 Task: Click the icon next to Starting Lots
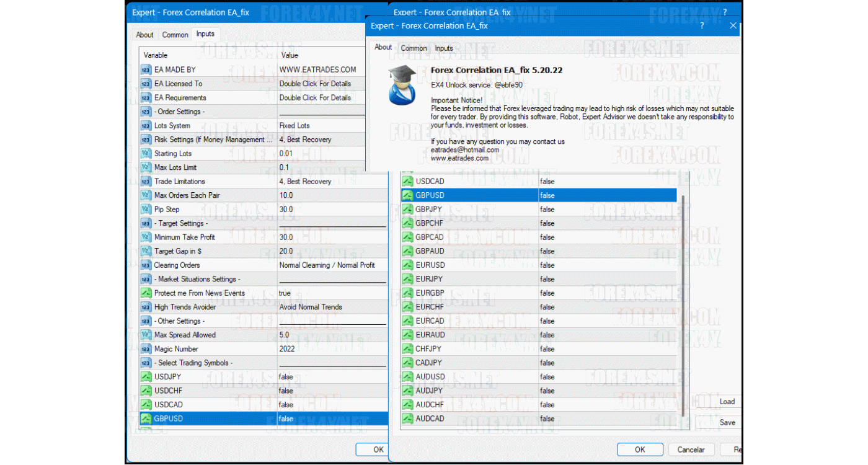pos(146,154)
